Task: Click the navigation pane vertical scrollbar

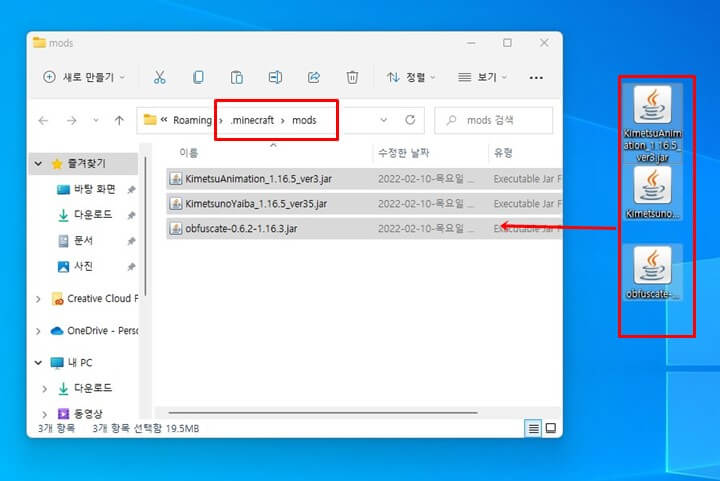Action: [x=145, y=226]
